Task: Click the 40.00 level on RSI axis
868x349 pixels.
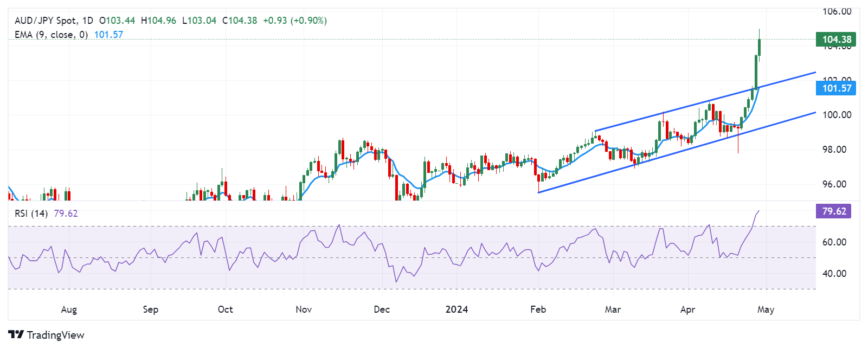Action: point(834,274)
